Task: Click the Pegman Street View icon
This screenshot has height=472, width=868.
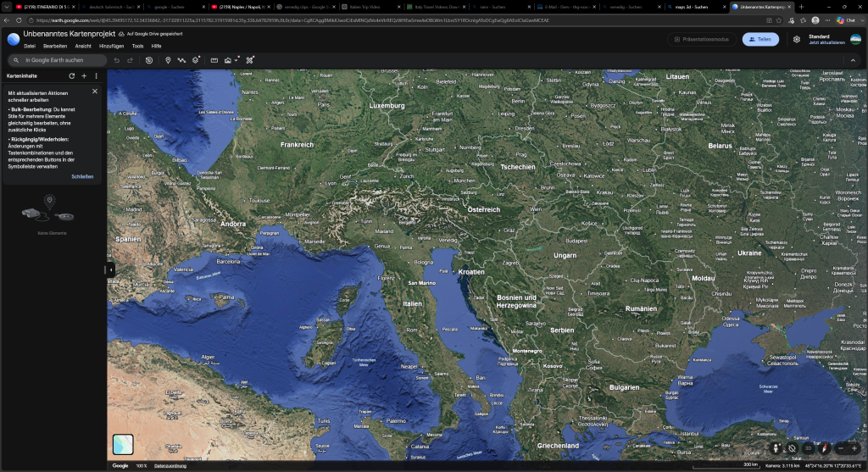Action: (776, 448)
